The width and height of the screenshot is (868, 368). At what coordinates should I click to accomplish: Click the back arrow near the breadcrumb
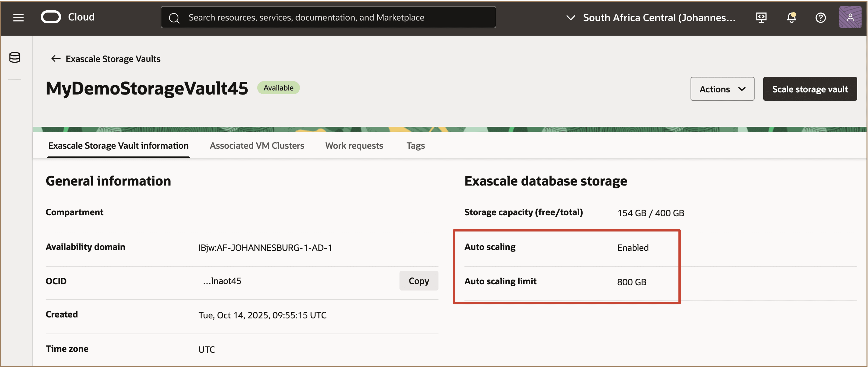pos(56,58)
